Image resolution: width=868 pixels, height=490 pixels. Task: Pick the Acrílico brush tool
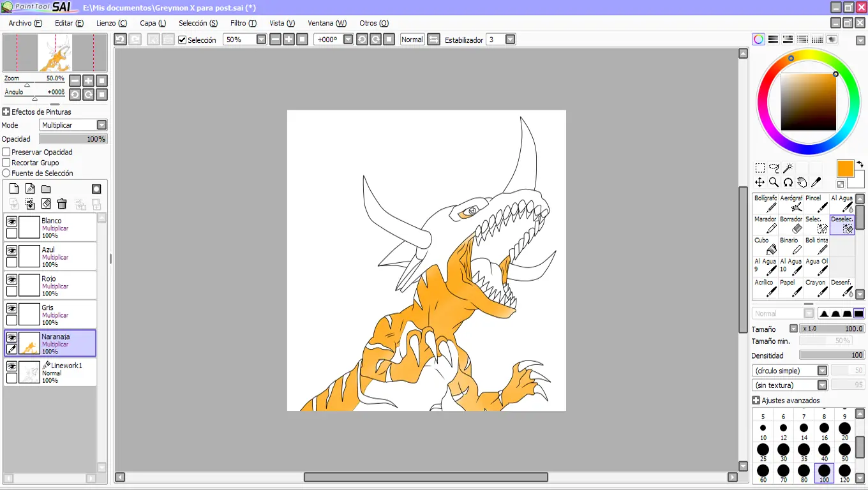[765, 288]
